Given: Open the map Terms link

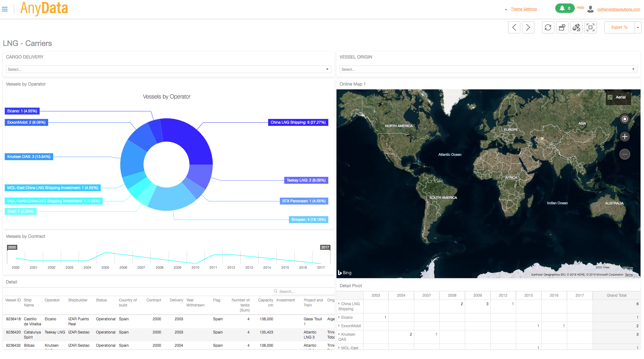Looking at the screenshot, I should pyautogui.click(x=629, y=275).
